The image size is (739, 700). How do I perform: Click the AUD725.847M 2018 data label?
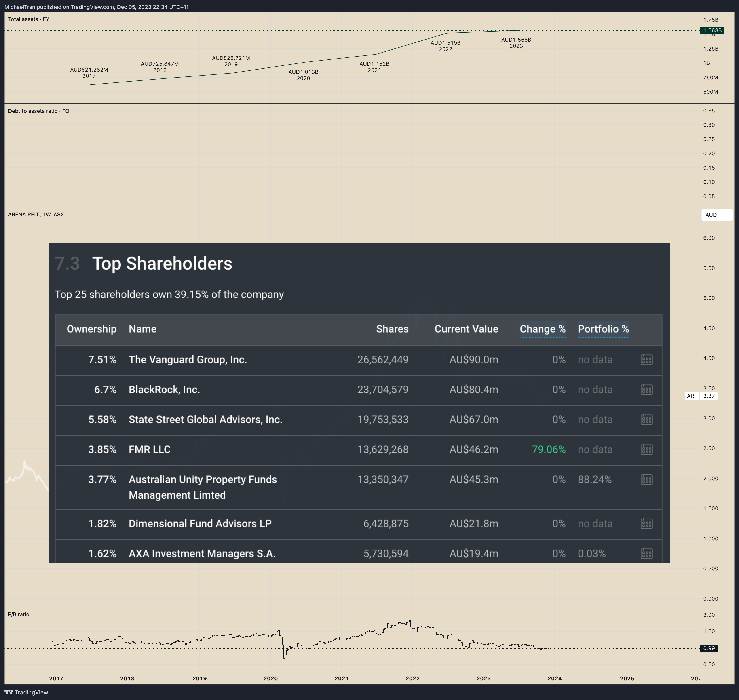160,67
